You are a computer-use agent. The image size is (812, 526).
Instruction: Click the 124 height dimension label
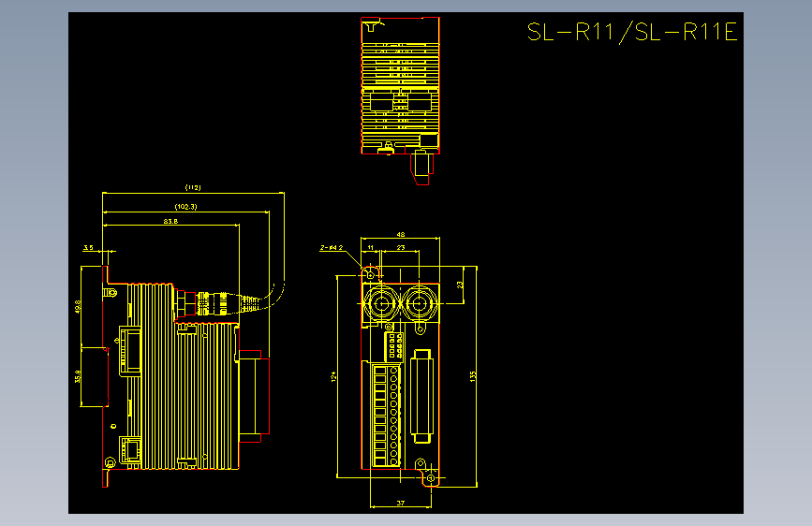point(333,377)
